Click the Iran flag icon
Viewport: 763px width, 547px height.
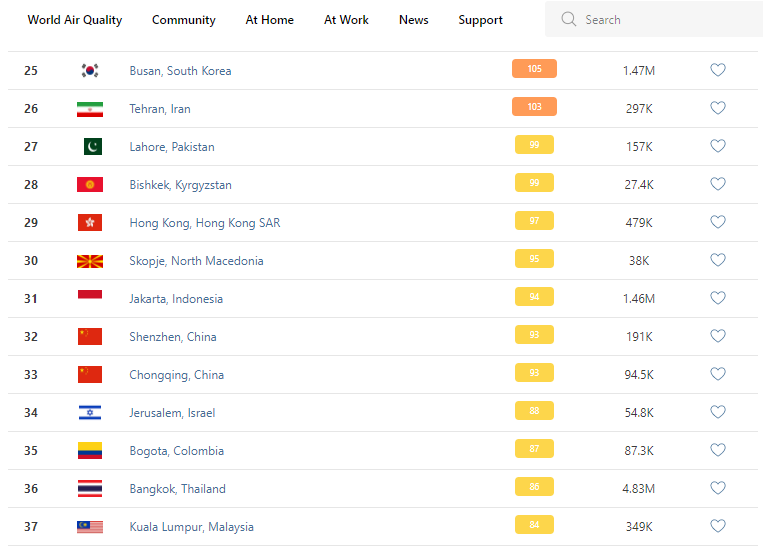(90, 109)
